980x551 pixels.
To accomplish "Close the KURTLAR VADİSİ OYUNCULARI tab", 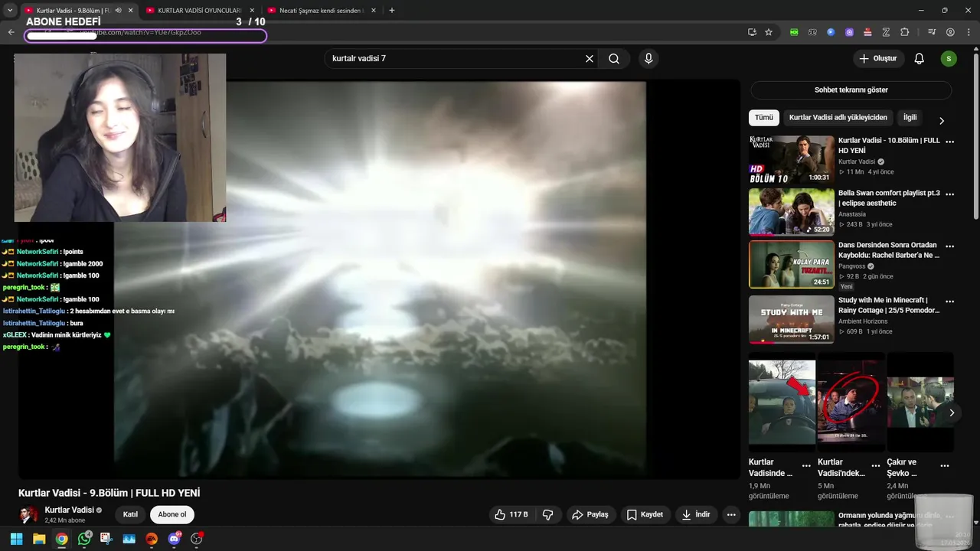I will click(x=252, y=11).
